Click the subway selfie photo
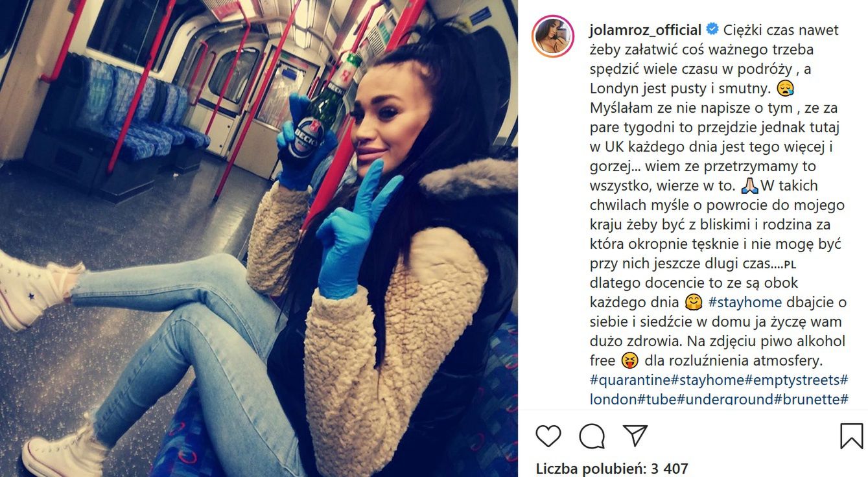 259,238
